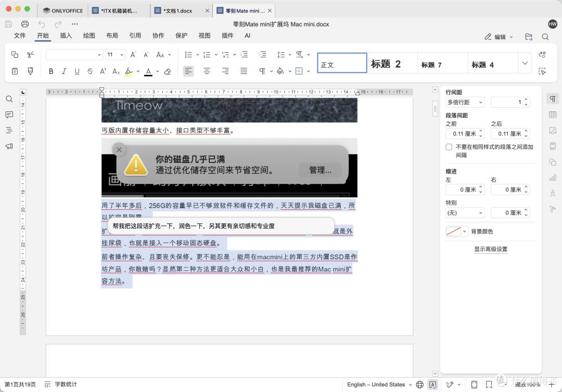Open the 编辑 mode dropdown
The image size is (562, 392).
click(x=499, y=36)
